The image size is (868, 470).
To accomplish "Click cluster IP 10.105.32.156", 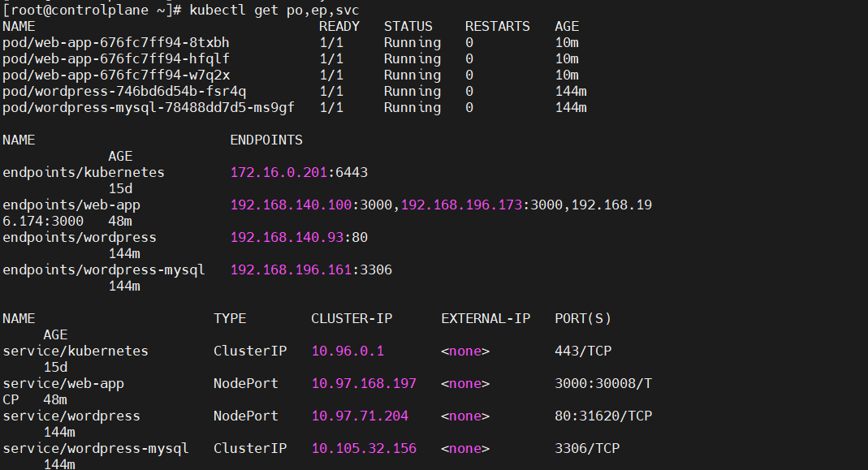I will pyautogui.click(x=364, y=449).
